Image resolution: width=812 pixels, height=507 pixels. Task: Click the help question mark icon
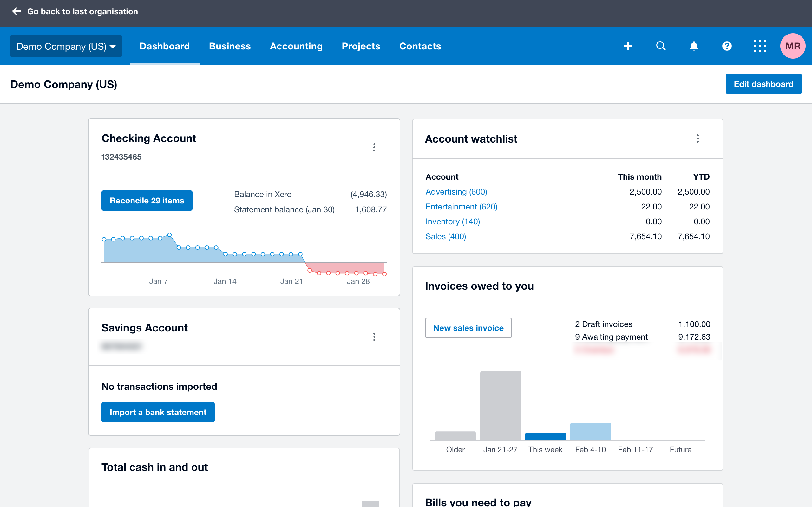[x=727, y=46]
